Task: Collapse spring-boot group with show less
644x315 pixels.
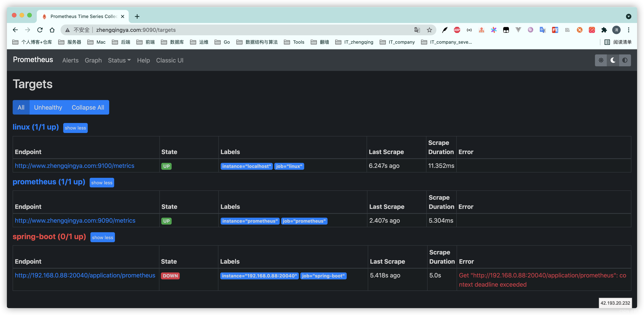Action: tap(102, 237)
